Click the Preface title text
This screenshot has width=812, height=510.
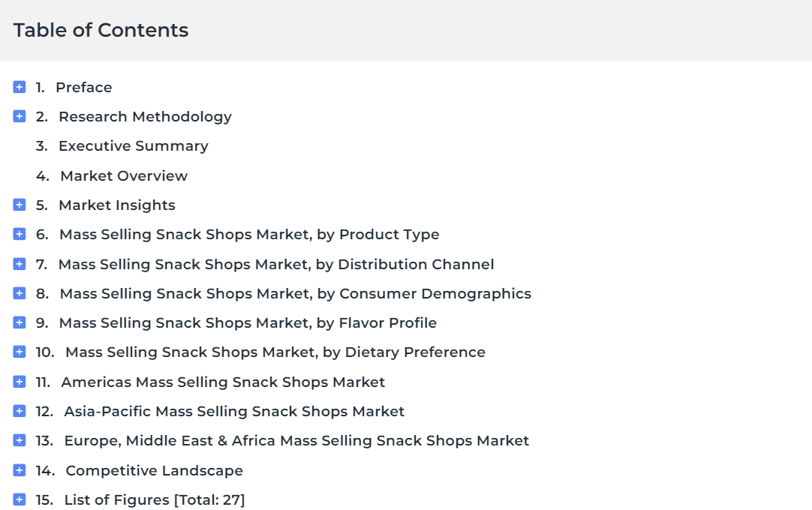pos(84,88)
